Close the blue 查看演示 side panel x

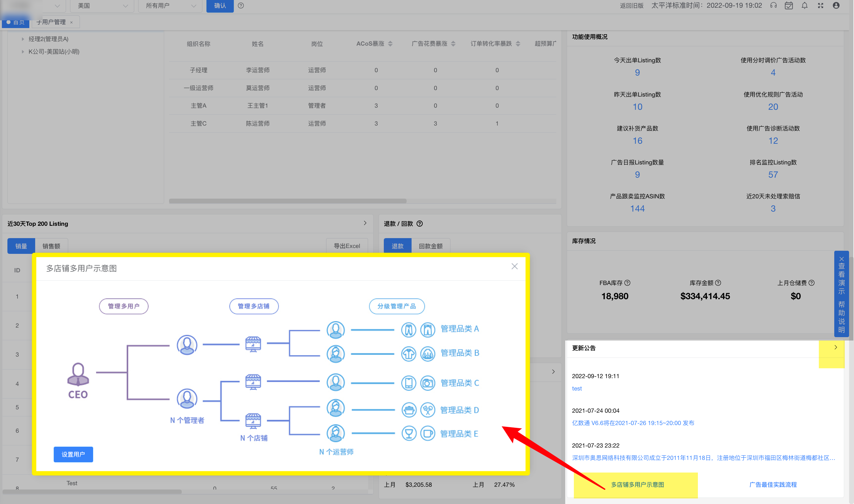coord(841,258)
